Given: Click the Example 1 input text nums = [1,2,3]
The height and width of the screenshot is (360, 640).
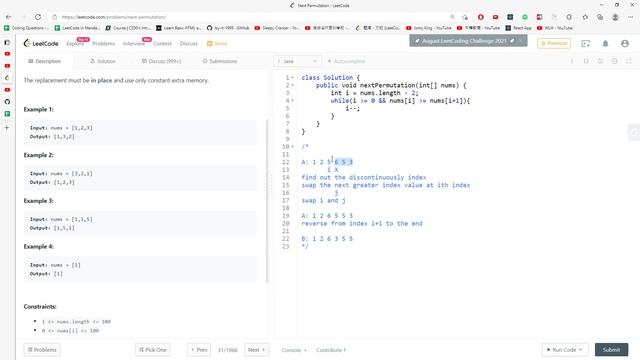Looking at the screenshot, I should coord(71,128).
